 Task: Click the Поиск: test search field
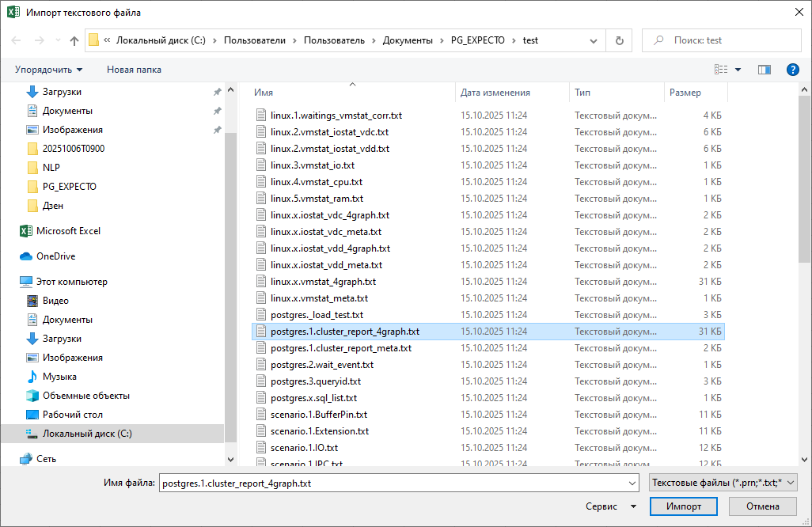point(722,40)
